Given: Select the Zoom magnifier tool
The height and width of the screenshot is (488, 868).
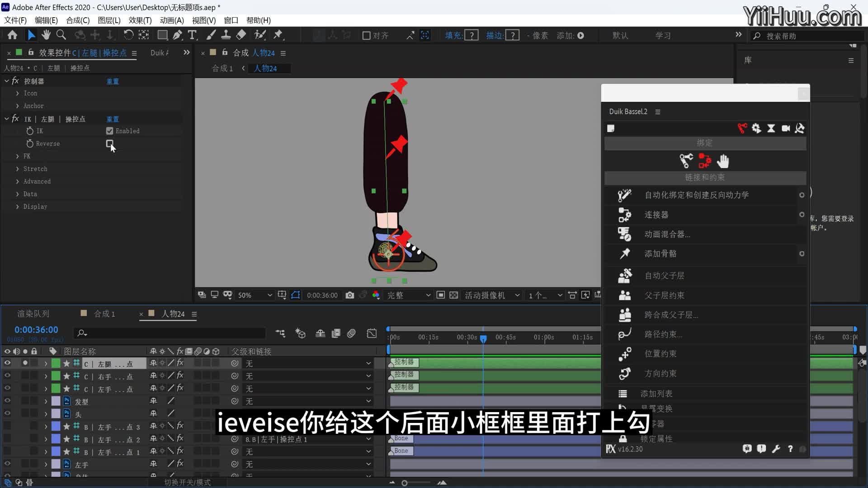Looking at the screenshot, I should 61,35.
